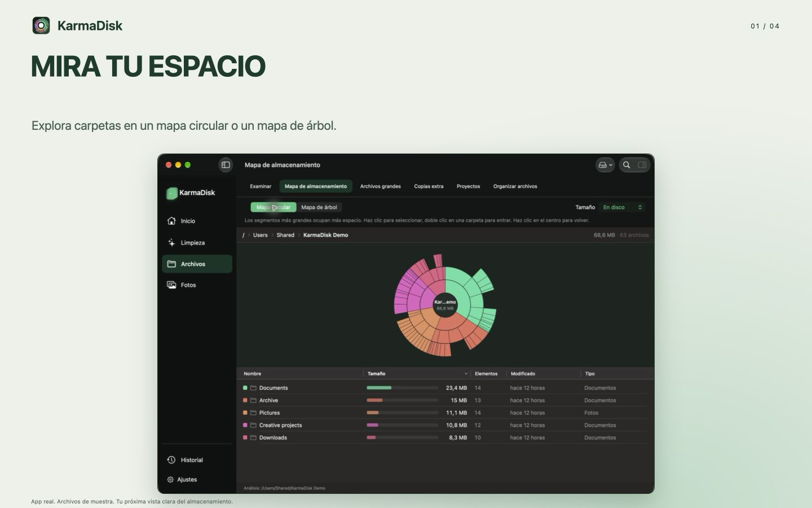Select the Downloads row name
Viewport: 812px width, 508px height.
coord(273,438)
